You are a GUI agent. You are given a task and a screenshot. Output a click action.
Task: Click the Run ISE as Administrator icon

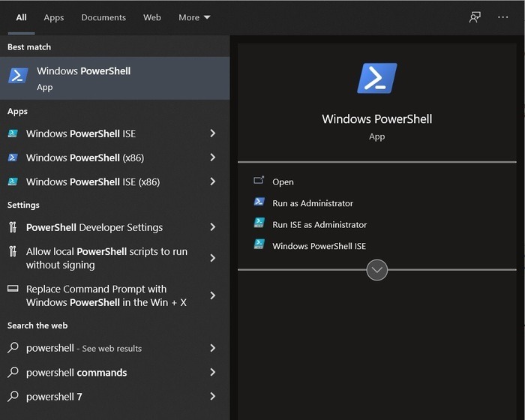[x=259, y=223]
